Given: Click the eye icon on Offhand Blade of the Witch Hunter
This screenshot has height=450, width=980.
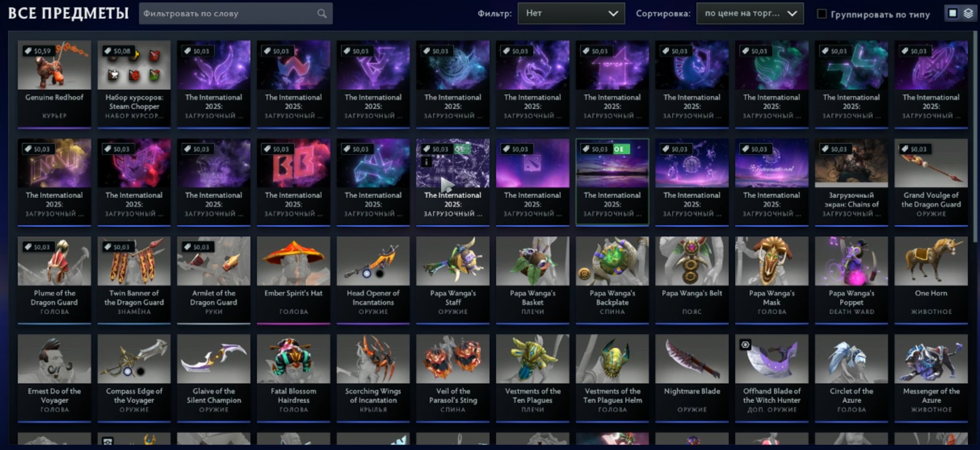Looking at the screenshot, I should tap(745, 345).
